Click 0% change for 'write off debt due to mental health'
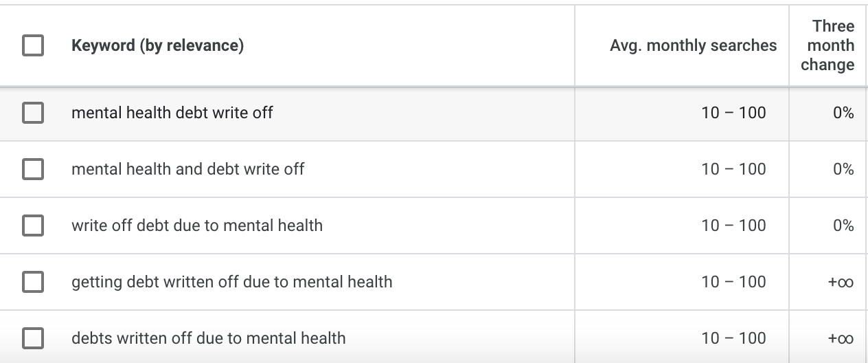Viewport: 868px width, 363px height. click(843, 225)
